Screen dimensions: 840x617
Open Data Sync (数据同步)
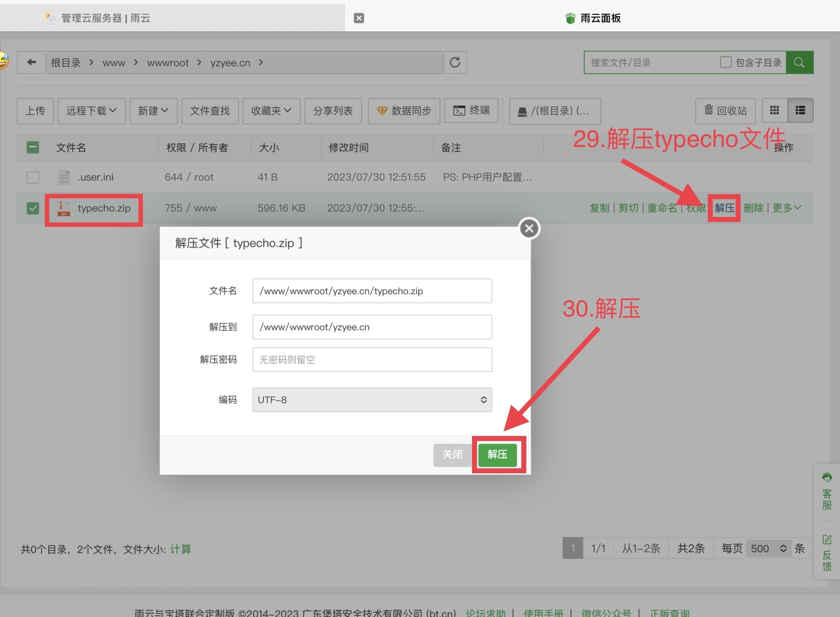[404, 111]
